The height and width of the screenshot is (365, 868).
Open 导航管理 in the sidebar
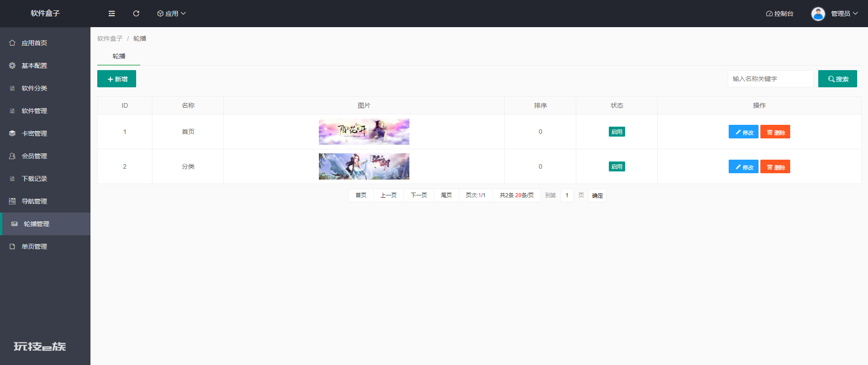(45, 201)
